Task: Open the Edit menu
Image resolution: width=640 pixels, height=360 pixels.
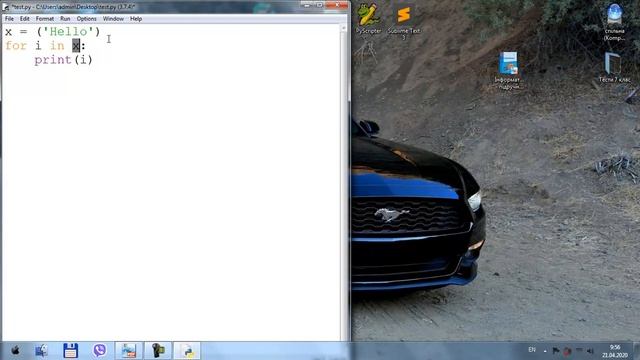Action: [24, 19]
